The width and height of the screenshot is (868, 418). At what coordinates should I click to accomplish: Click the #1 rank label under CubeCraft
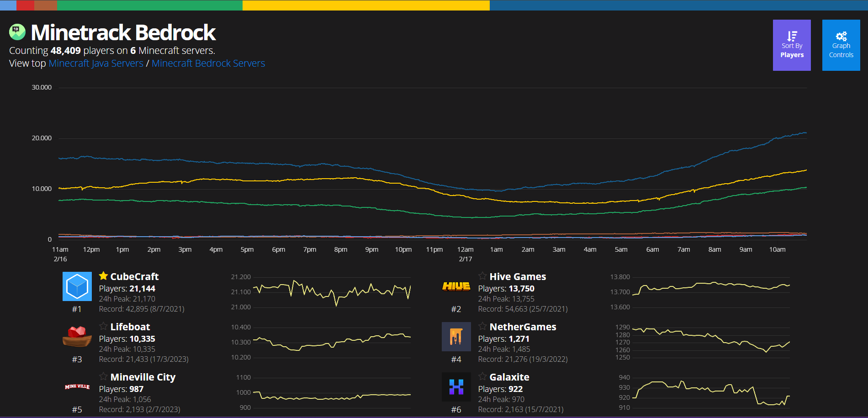pyautogui.click(x=77, y=309)
